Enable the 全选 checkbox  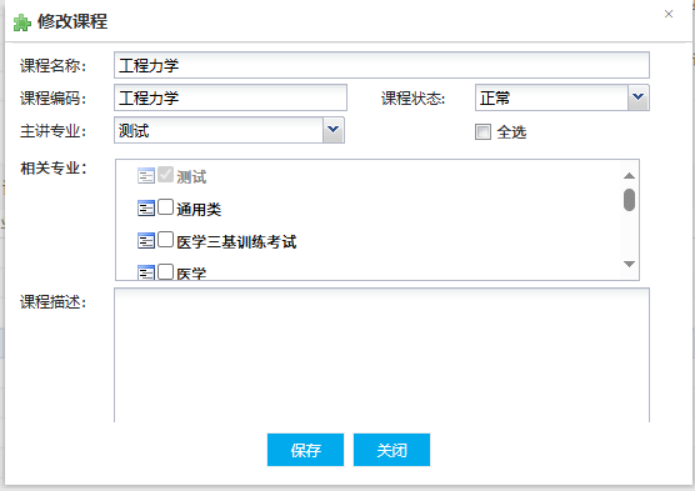[x=484, y=131]
